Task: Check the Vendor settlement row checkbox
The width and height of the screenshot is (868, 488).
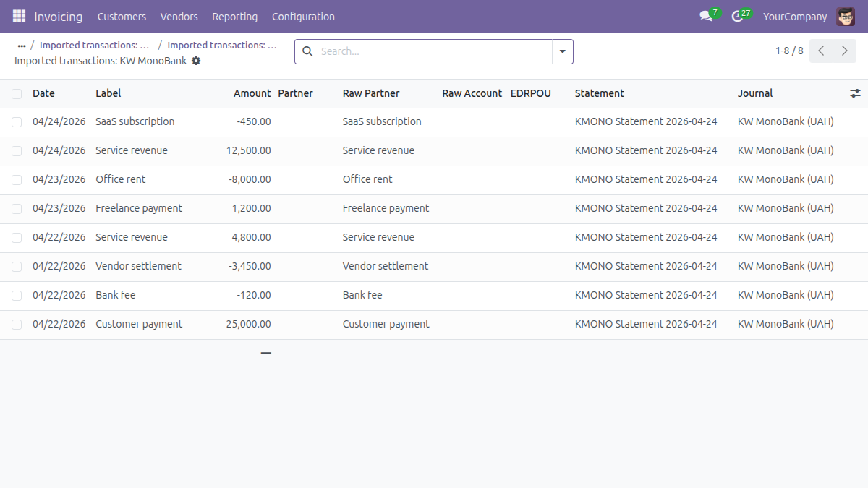Action: tap(17, 267)
